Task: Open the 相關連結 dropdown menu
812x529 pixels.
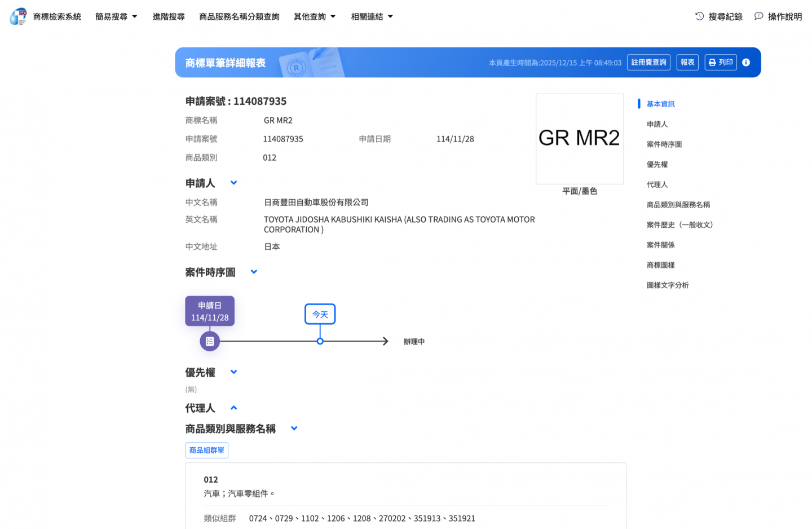Action: point(372,16)
